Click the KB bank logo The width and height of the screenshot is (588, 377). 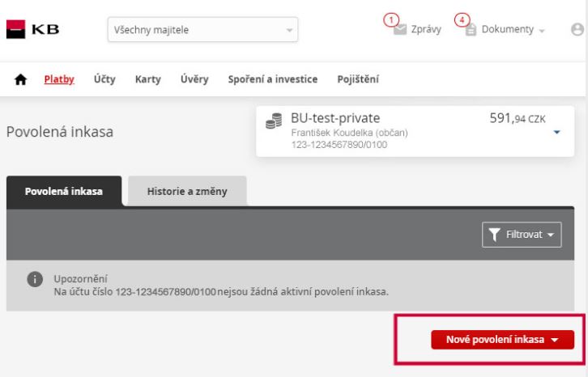[x=32, y=29]
